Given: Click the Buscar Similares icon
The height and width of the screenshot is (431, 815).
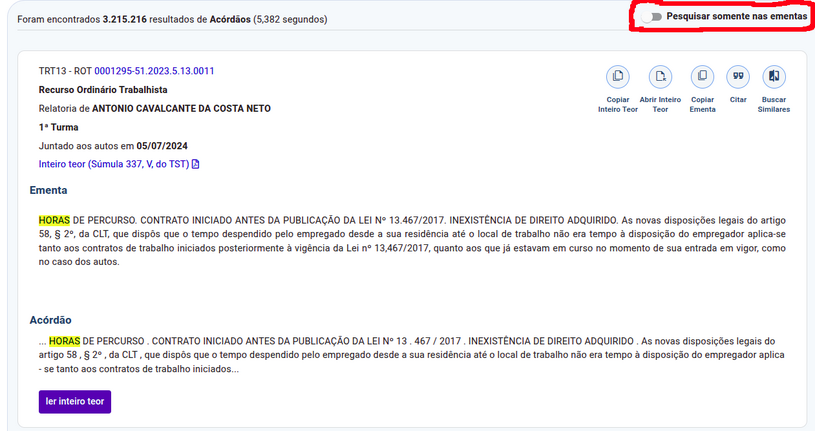Looking at the screenshot, I should 774,77.
